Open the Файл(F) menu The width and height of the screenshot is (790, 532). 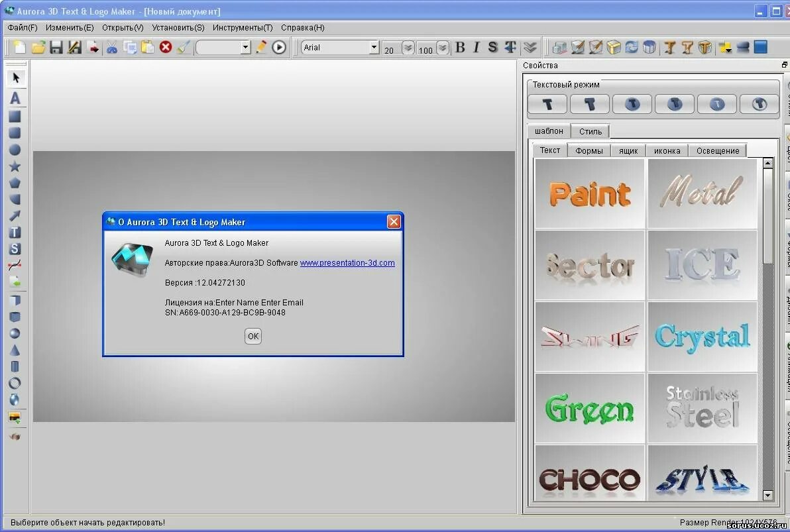[x=23, y=28]
